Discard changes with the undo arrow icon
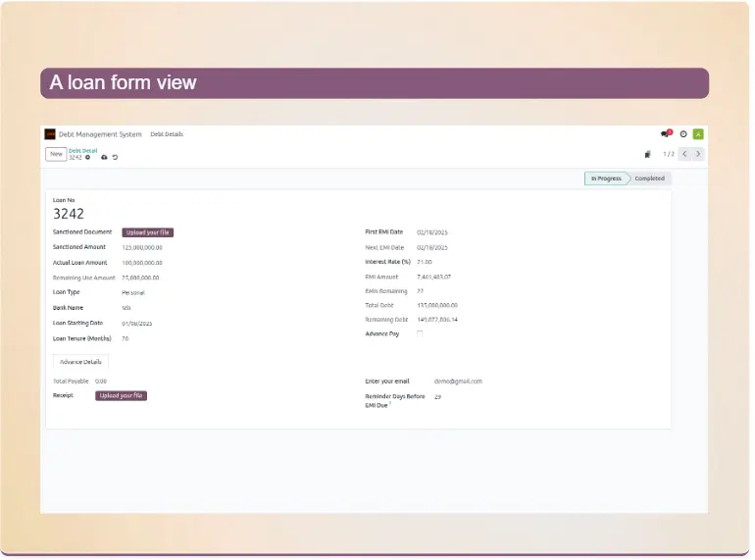The image size is (755, 560). click(x=115, y=157)
